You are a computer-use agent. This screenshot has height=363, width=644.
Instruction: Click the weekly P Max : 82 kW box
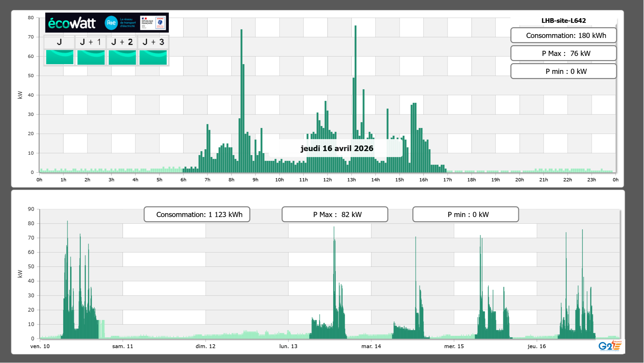[x=335, y=214]
